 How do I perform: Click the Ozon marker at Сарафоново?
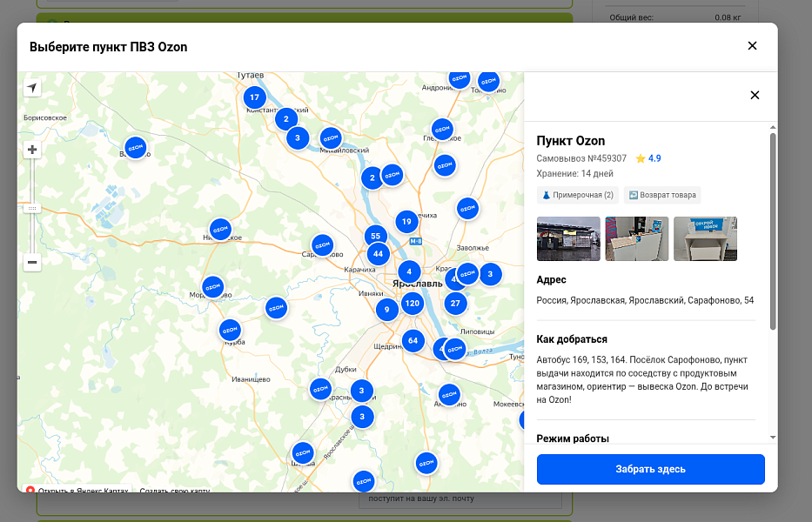point(322,245)
